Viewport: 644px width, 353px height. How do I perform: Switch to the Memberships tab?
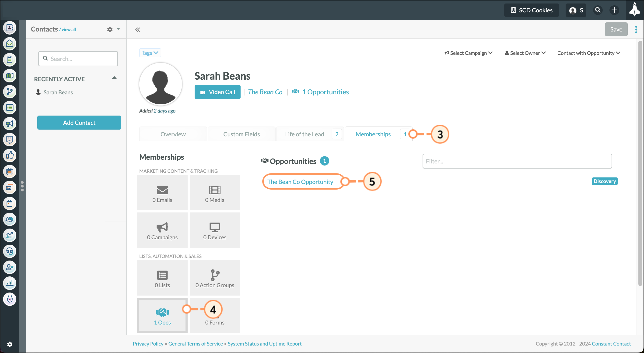point(378,134)
